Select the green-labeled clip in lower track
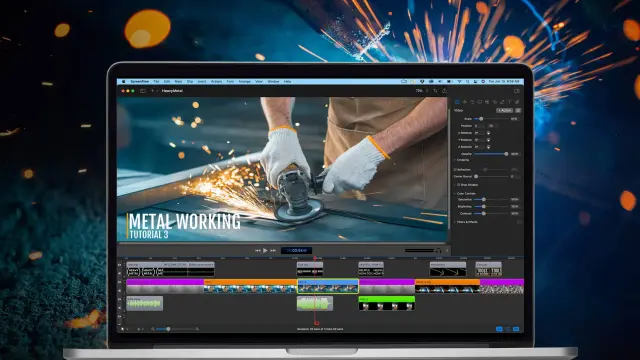The image size is (640, 360). tap(387, 303)
